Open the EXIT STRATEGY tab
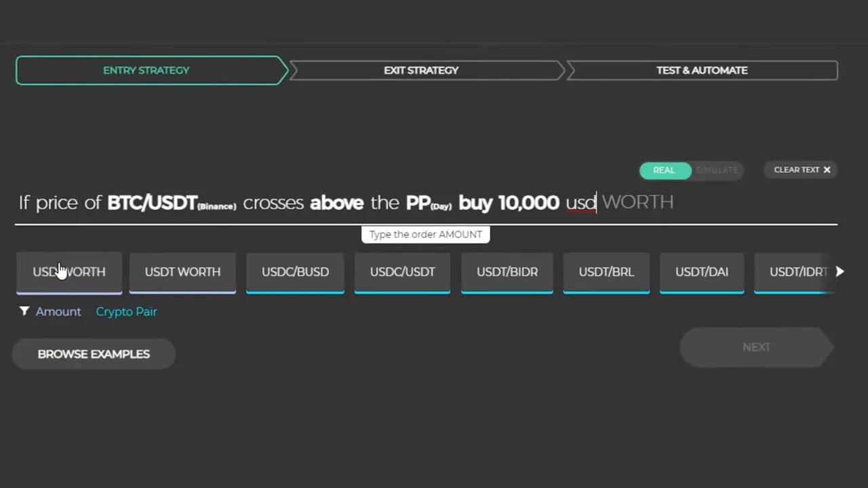868x488 pixels. click(421, 70)
